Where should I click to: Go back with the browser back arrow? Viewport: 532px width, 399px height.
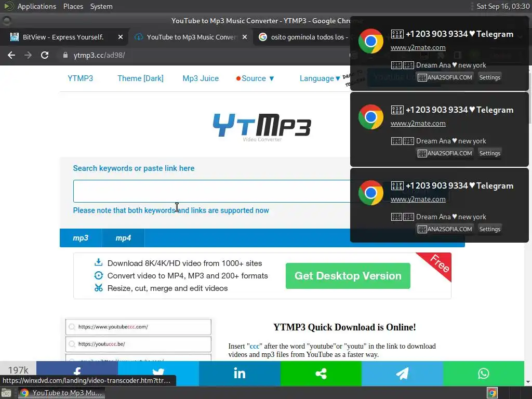(11, 55)
